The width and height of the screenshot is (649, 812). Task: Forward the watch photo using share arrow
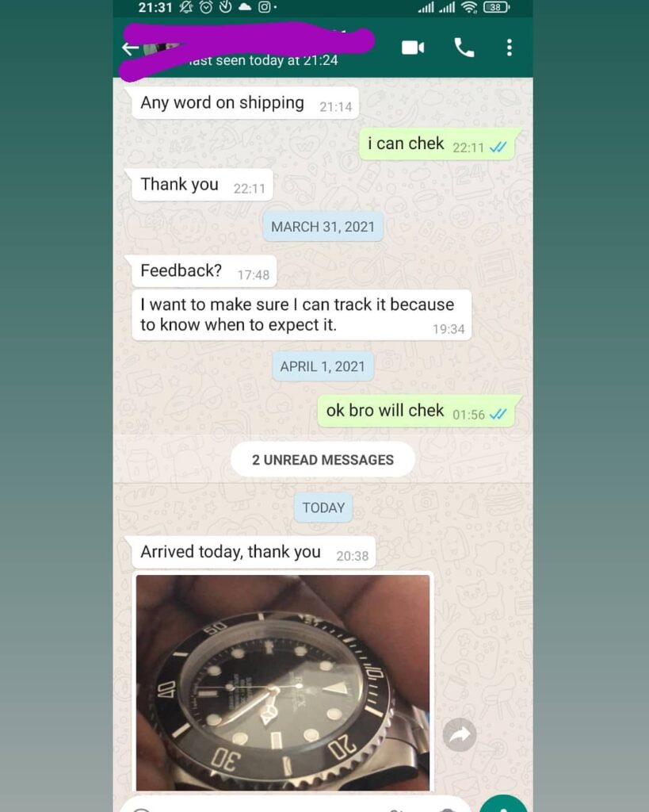click(460, 734)
